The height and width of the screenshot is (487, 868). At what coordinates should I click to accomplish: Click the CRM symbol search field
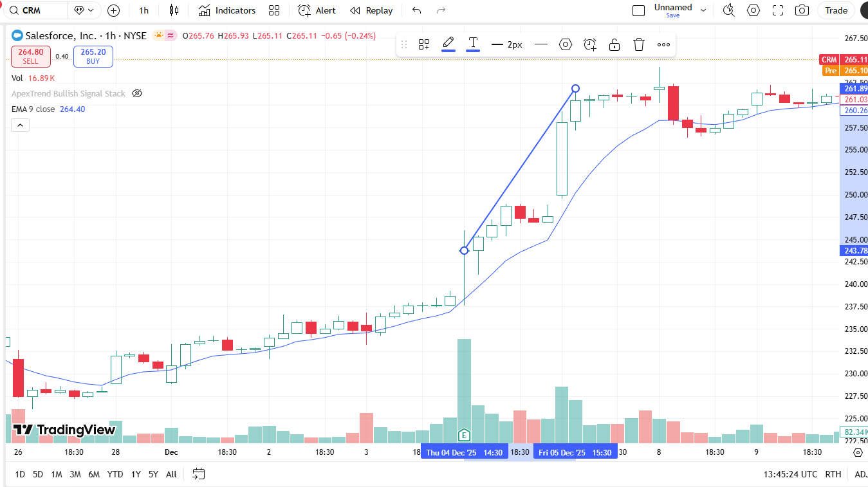tap(39, 10)
